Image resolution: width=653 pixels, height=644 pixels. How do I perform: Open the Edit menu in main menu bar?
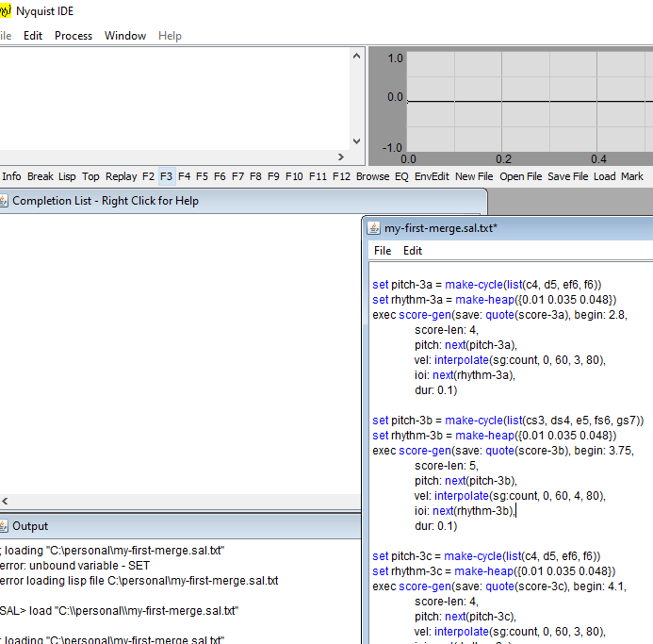point(33,36)
